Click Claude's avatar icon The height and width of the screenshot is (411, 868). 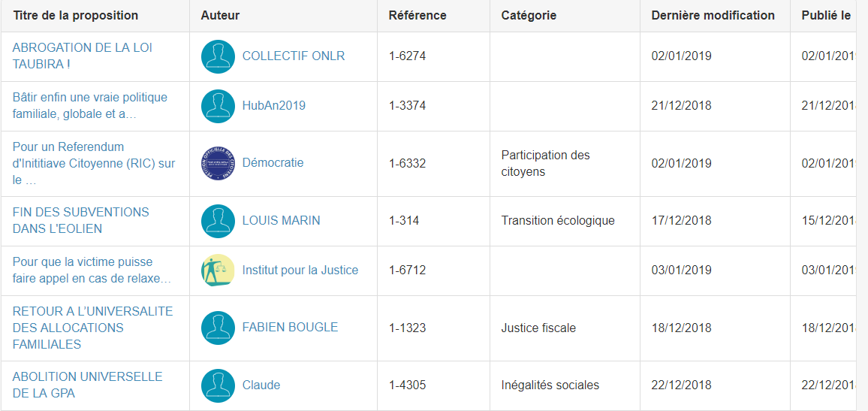coord(218,385)
